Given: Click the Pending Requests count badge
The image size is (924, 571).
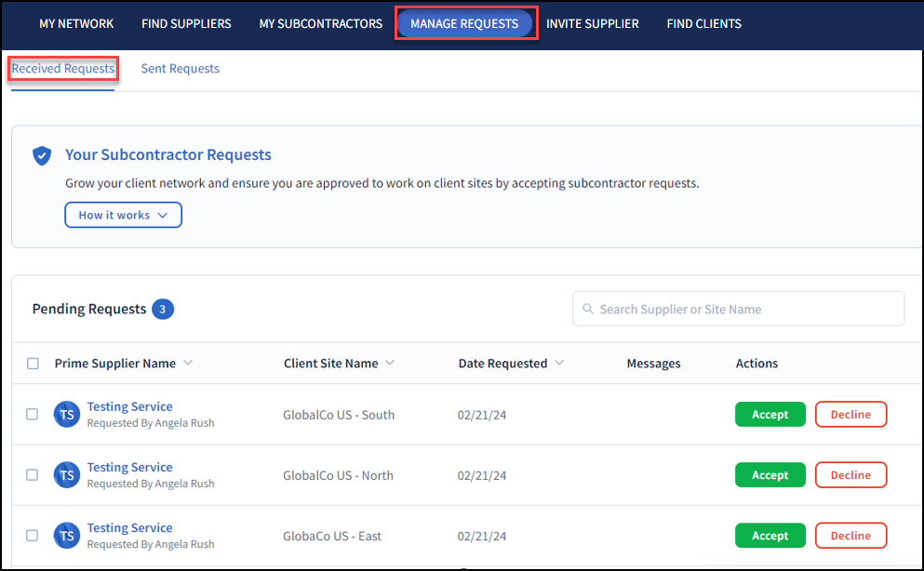Looking at the screenshot, I should point(162,308).
